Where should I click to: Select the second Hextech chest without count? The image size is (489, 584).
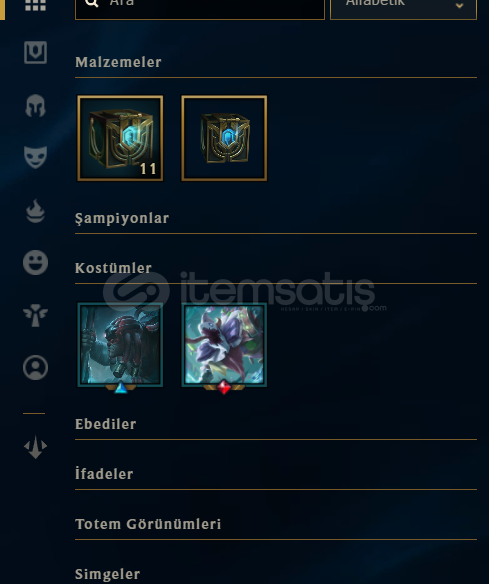[x=224, y=138]
